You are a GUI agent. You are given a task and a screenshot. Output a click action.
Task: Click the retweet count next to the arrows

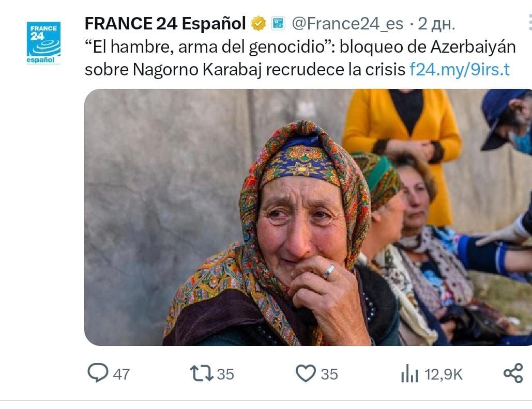click(225, 374)
